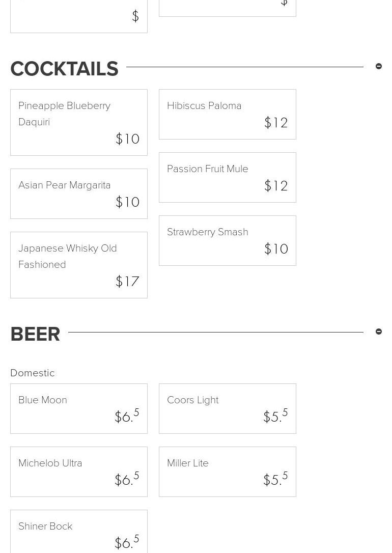
Task: Collapse the Beer section with minus icon
Action: tap(379, 331)
